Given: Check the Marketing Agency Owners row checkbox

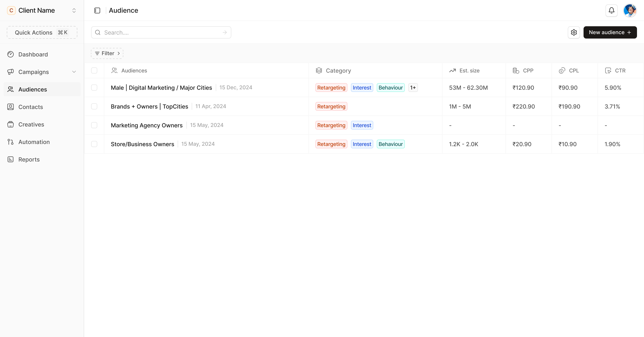Looking at the screenshot, I should tap(94, 125).
